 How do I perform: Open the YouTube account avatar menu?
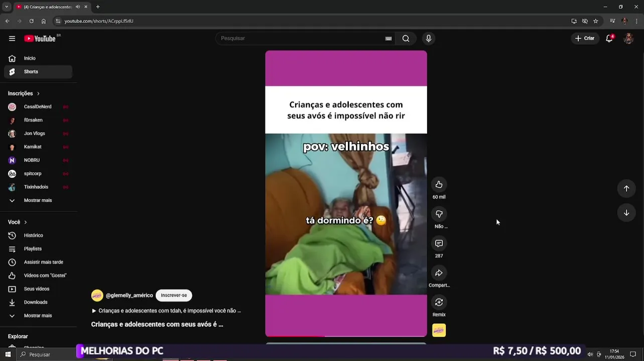click(x=628, y=39)
